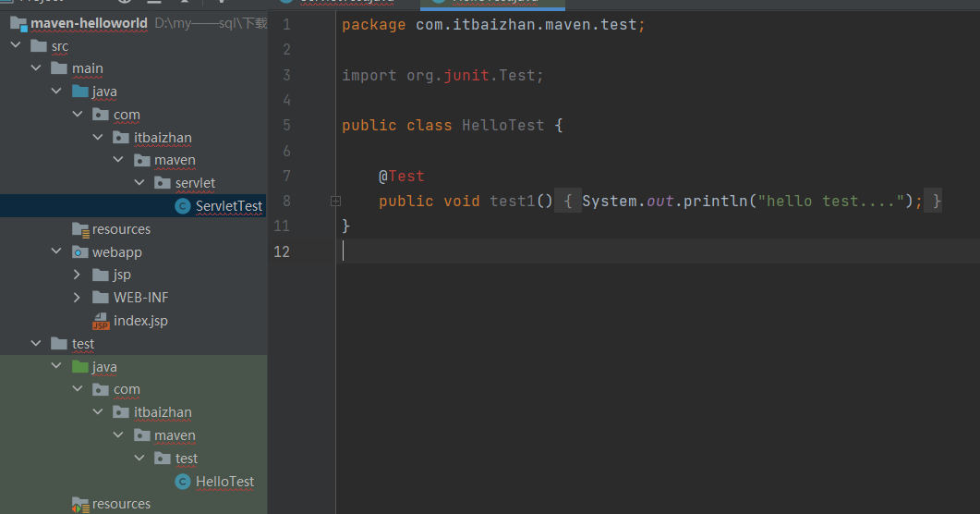980x514 pixels.
Task: Click line number 12 in the gutter
Action: tap(282, 251)
